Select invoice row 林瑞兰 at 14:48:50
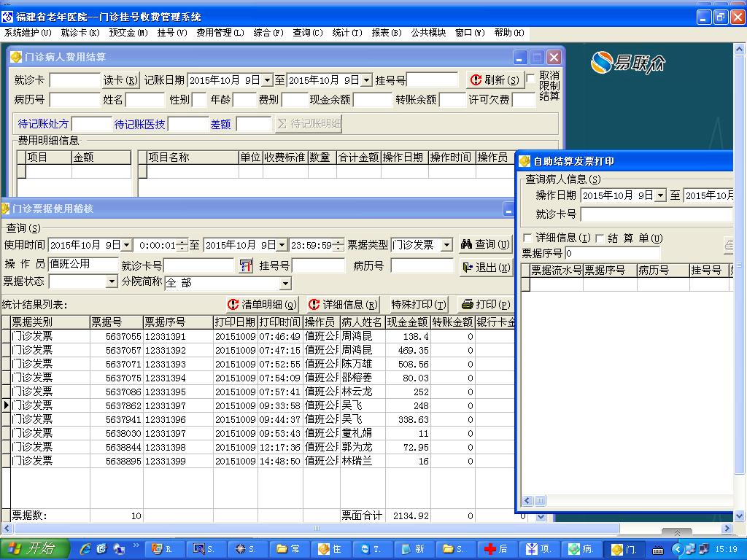Screen dimensions: 747x560 click(260, 461)
